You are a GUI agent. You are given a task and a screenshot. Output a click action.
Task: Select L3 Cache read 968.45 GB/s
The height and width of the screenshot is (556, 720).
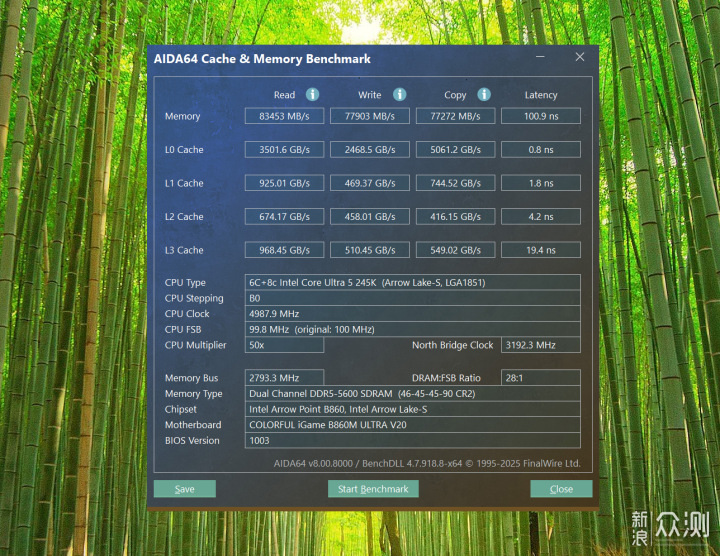coord(284,250)
